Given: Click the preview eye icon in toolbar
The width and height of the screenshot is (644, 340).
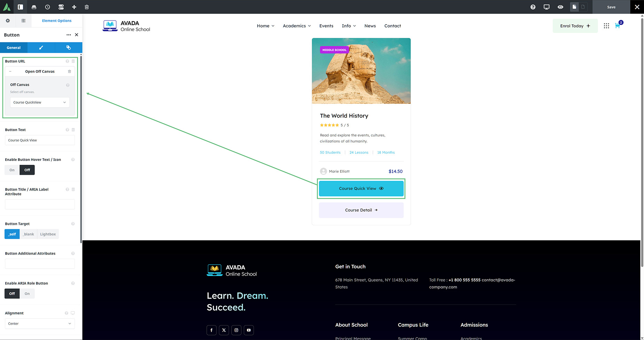Looking at the screenshot, I should (560, 7).
